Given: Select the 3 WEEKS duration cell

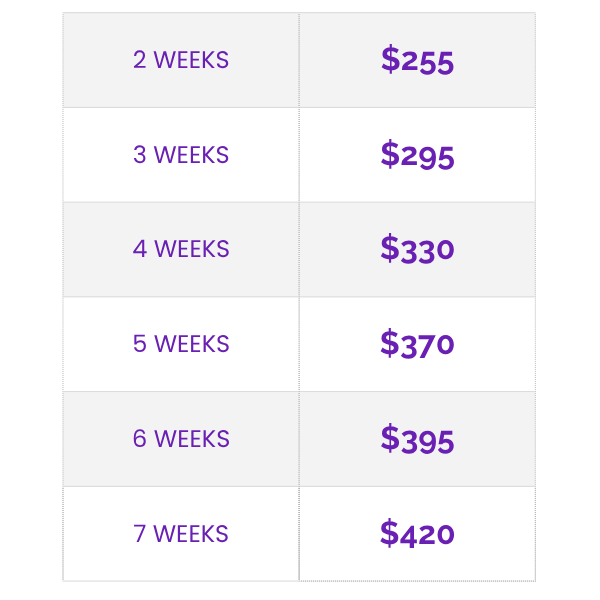Looking at the screenshot, I should click(181, 155).
